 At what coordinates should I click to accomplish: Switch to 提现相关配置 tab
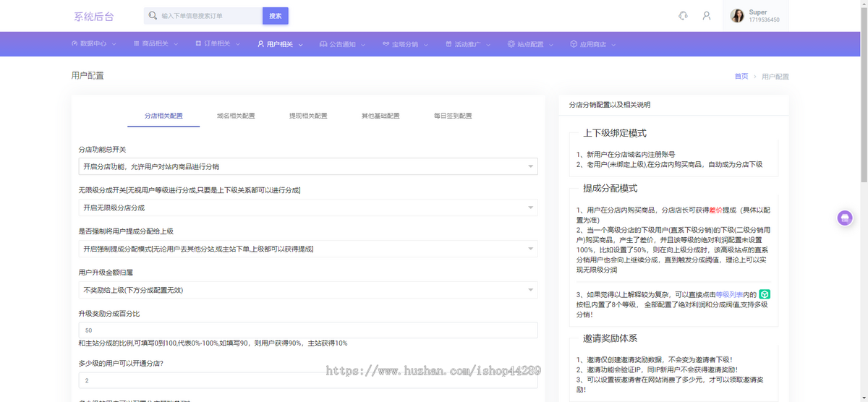308,116
